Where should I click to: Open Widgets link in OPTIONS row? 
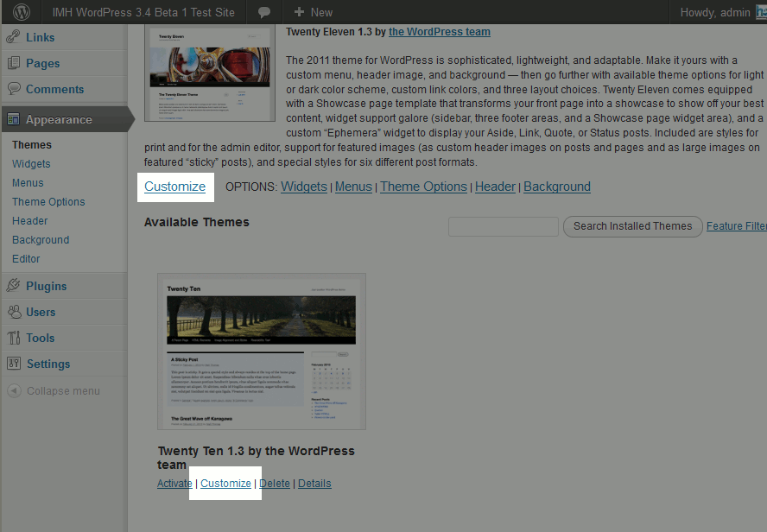[304, 187]
